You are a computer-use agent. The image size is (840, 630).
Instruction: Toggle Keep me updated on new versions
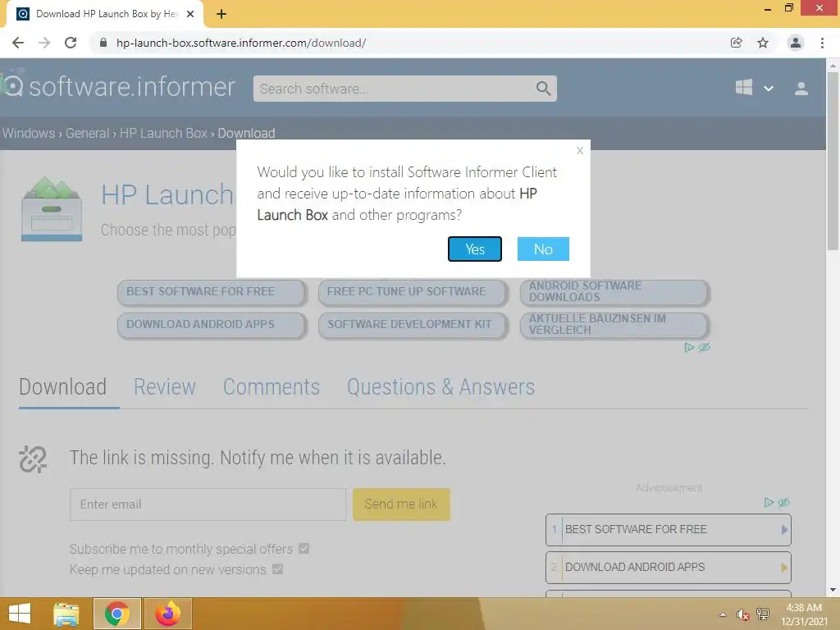tap(277, 569)
